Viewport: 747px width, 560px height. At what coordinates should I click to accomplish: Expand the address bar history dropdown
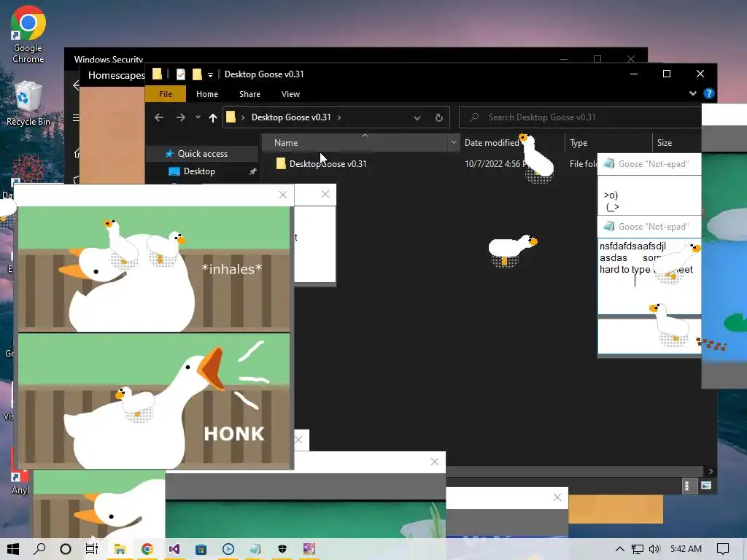coord(417,117)
